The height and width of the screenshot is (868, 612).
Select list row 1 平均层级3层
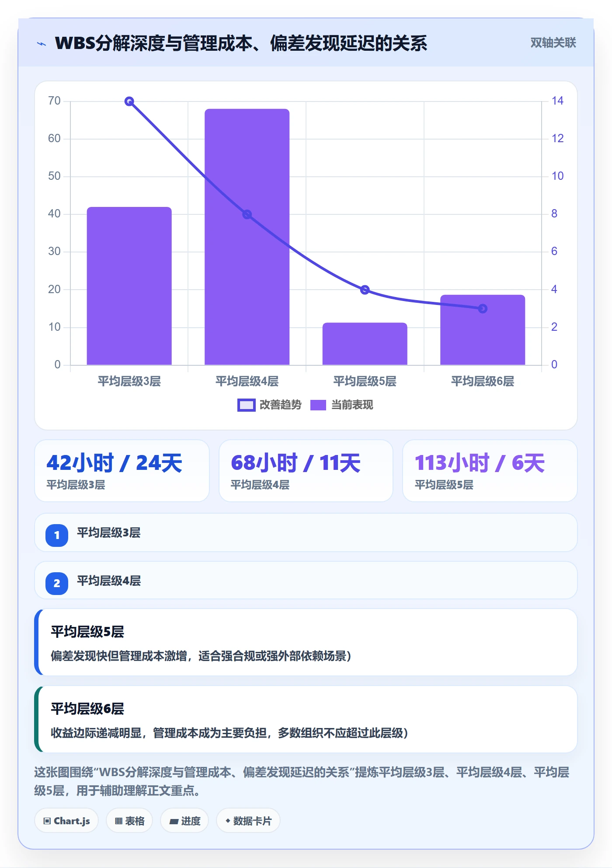click(x=306, y=532)
